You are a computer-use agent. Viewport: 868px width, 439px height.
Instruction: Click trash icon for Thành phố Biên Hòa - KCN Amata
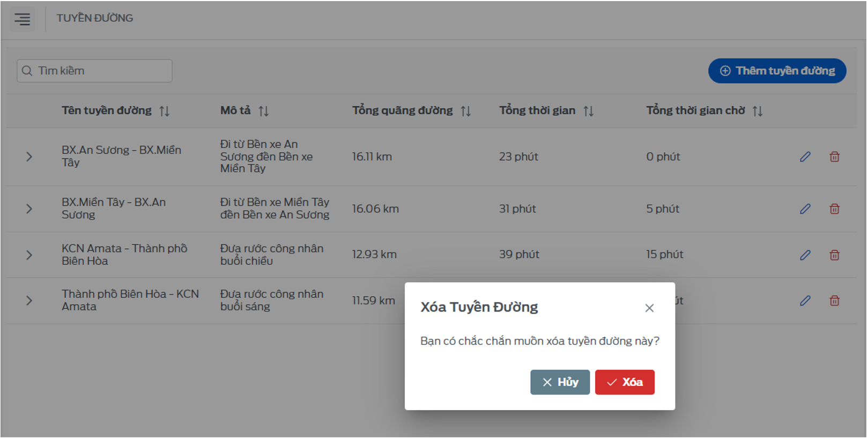pos(834,301)
